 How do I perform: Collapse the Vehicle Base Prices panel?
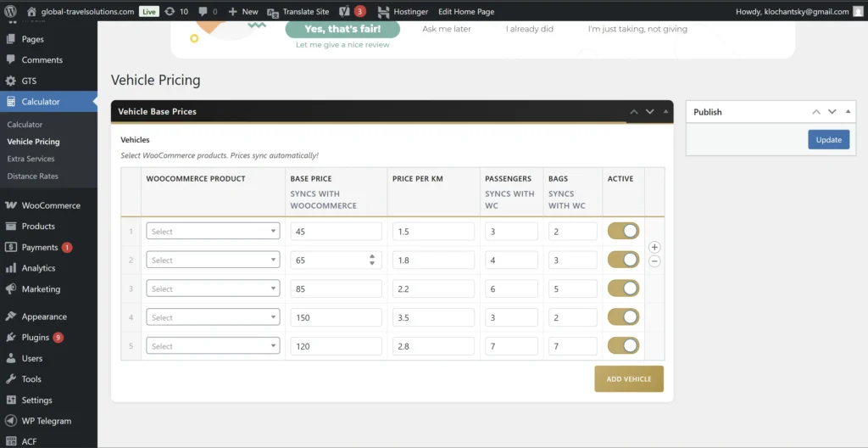click(665, 112)
